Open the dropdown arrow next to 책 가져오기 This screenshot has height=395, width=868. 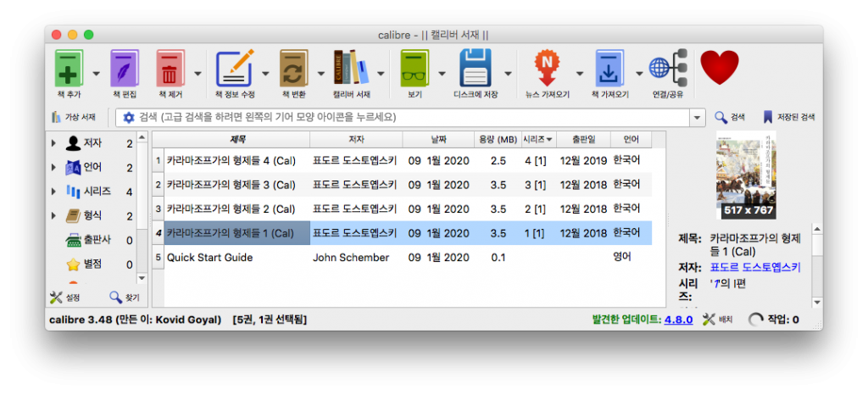[x=639, y=73]
